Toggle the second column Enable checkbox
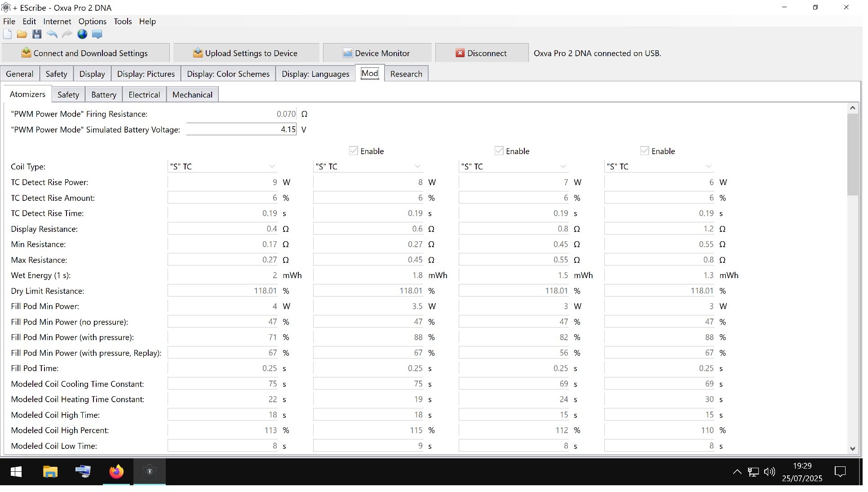The width and height of the screenshot is (868, 492). [x=354, y=151]
